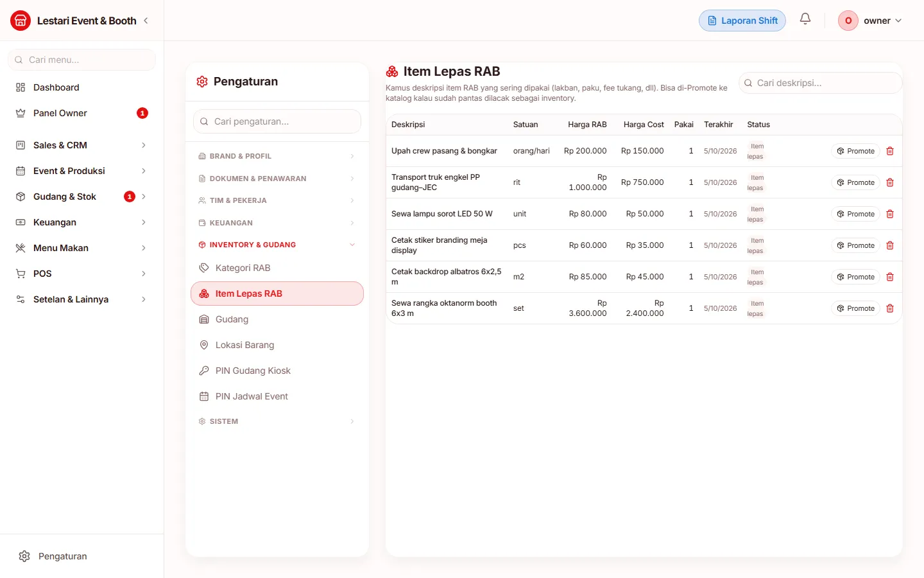Open the Gudang settings page

pyautogui.click(x=277, y=319)
